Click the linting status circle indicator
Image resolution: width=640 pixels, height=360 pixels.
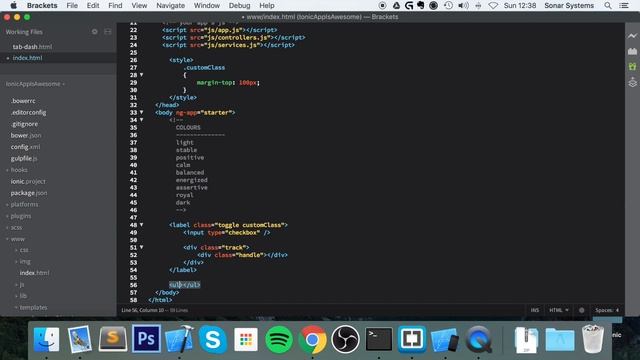(x=581, y=310)
